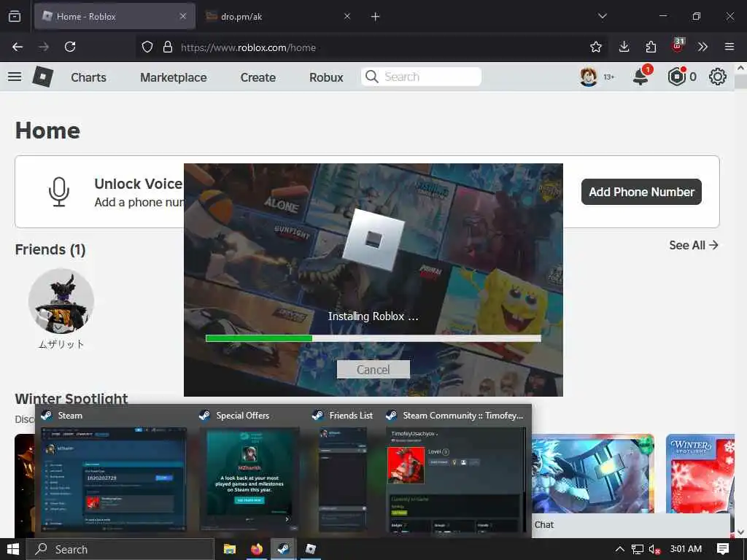Open the Create page
This screenshot has height=560, width=747.
click(258, 77)
